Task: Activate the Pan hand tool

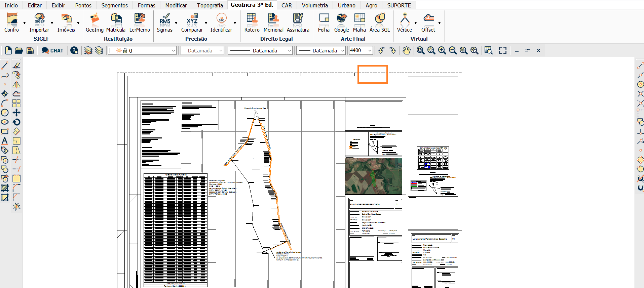Action: 407,50
